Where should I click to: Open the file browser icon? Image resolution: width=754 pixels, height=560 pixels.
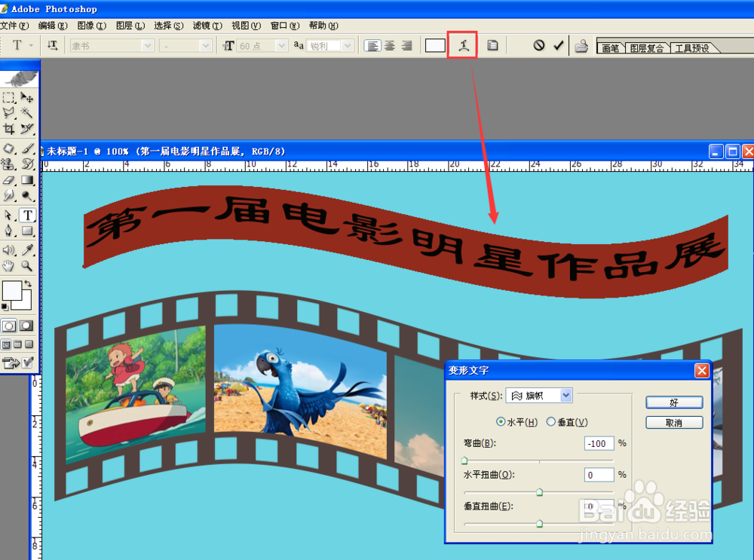pyautogui.click(x=581, y=46)
